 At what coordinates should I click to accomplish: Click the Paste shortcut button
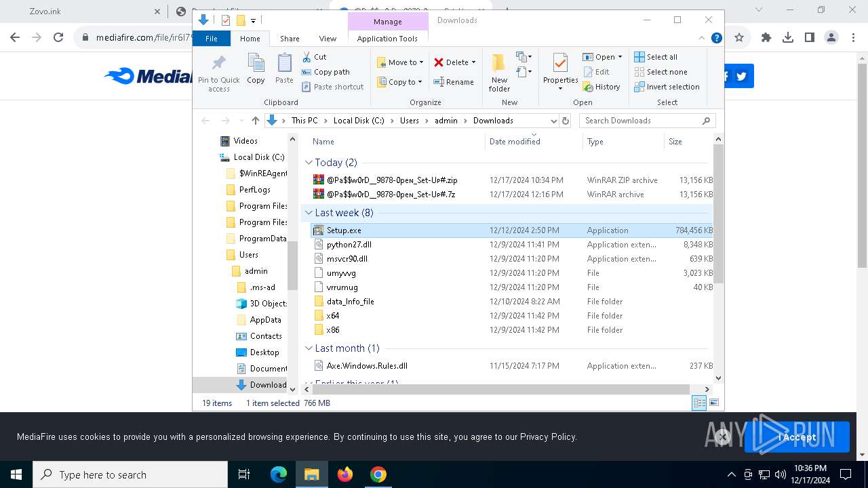click(x=333, y=87)
